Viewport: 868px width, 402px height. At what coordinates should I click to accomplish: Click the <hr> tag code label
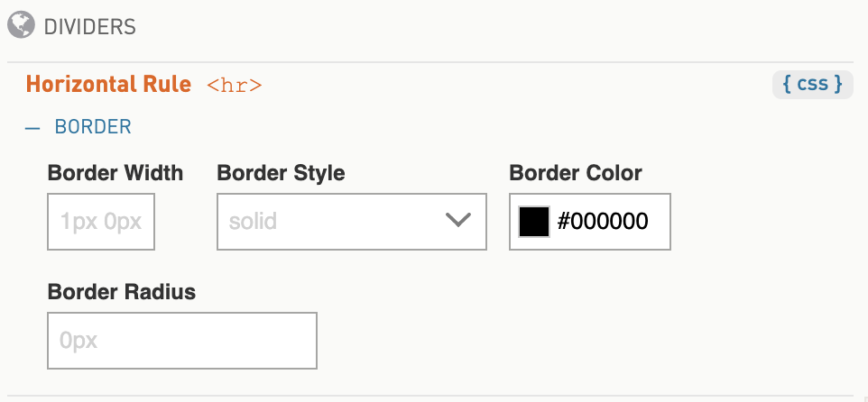[x=235, y=86]
